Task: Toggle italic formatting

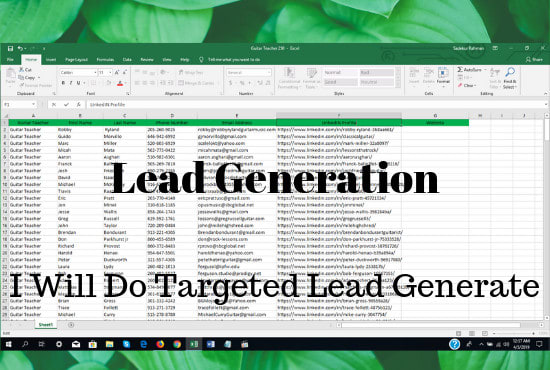Action: click(71, 83)
